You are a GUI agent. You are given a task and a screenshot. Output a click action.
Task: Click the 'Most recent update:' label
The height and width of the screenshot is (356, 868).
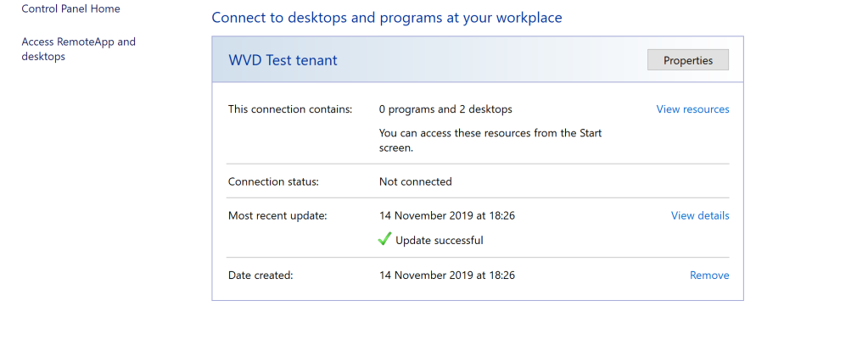278,215
